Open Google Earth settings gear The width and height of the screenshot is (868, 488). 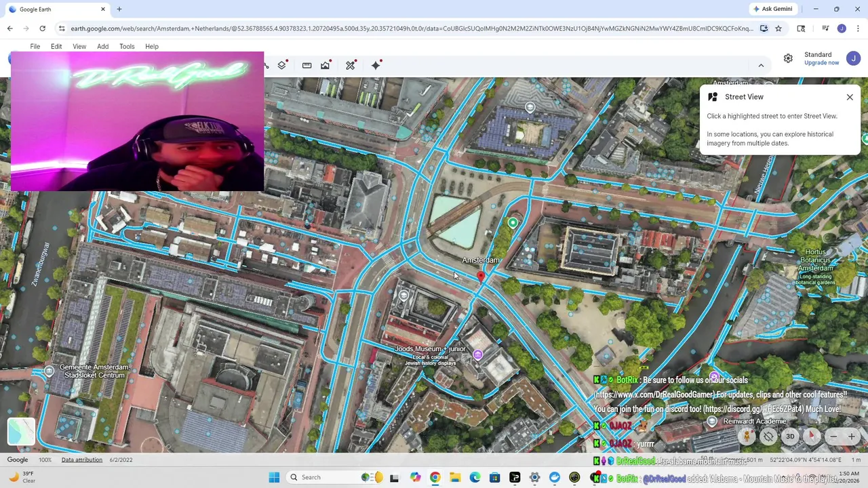(x=788, y=59)
